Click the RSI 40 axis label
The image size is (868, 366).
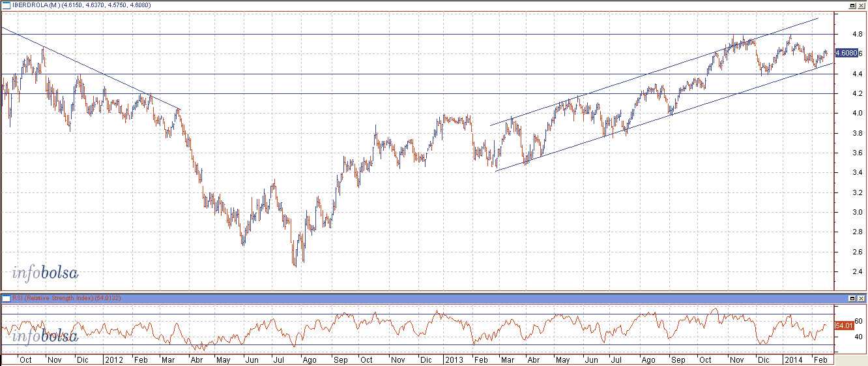click(859, 337)
